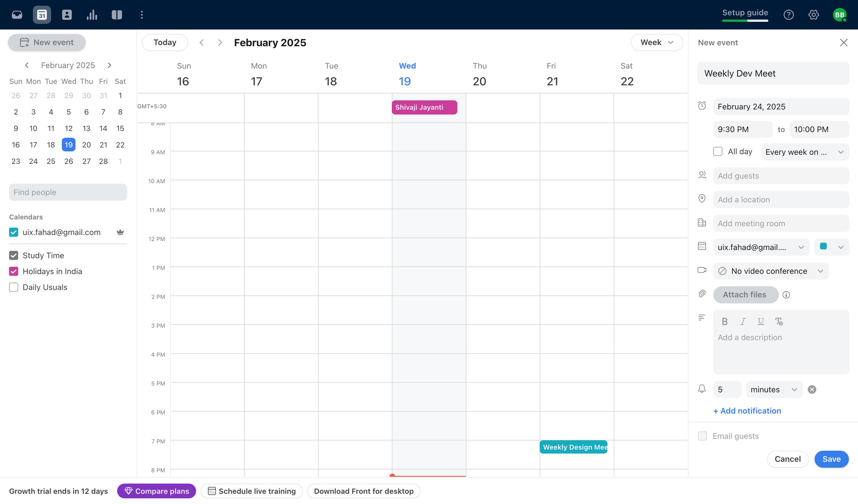Image resolution: width=858 pixels, height=504 pixels.
Task: Click Thu 20 day column header
Action: click(479, 74)
